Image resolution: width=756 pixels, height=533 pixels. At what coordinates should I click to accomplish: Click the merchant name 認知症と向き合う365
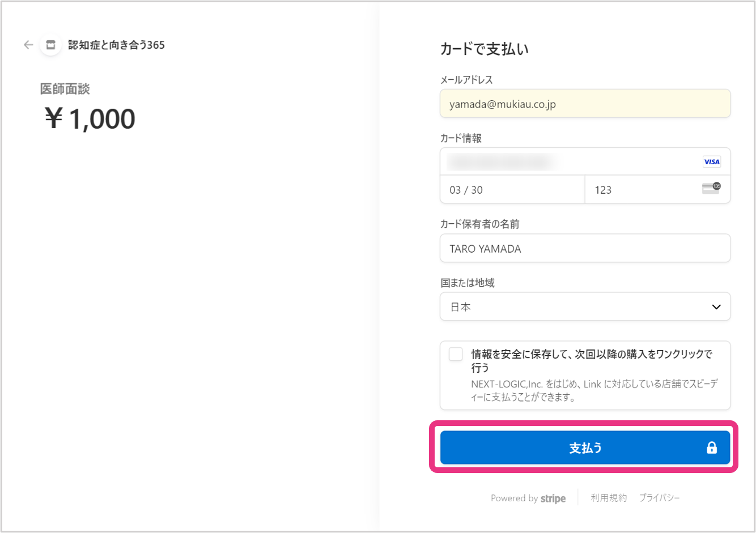(116, 45)
